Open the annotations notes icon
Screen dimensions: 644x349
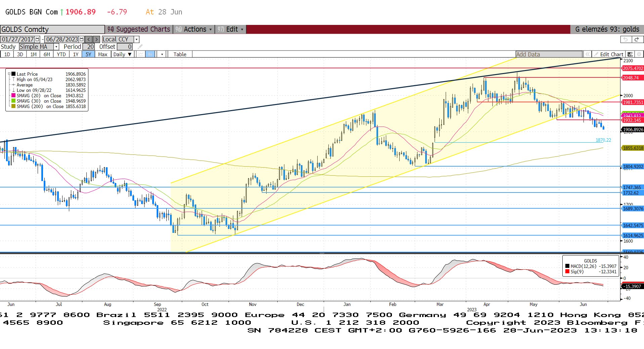click(x=630, y=54)
